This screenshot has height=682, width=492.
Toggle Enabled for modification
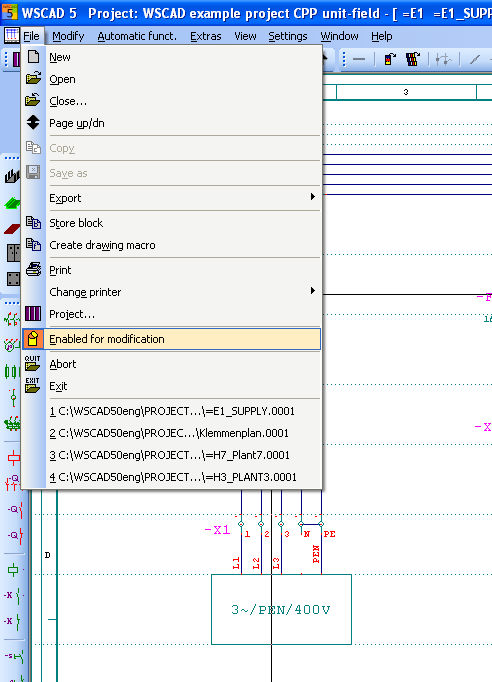(x=171, y=339)
